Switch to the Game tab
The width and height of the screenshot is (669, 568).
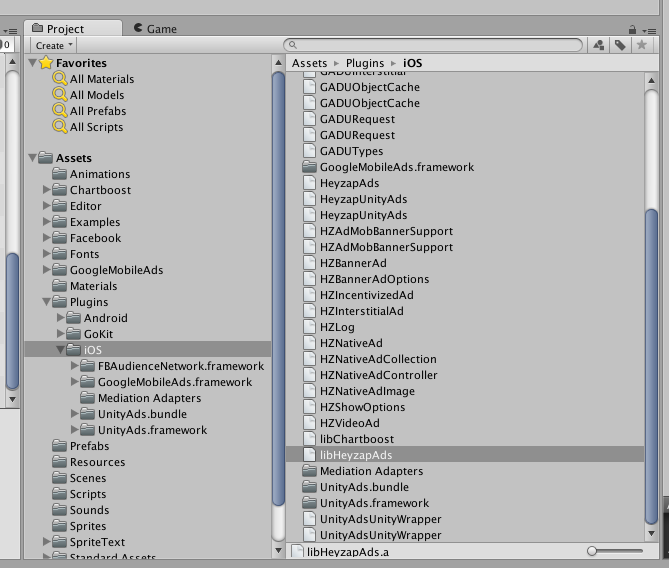pyautogui.click(x=155, y=29)
